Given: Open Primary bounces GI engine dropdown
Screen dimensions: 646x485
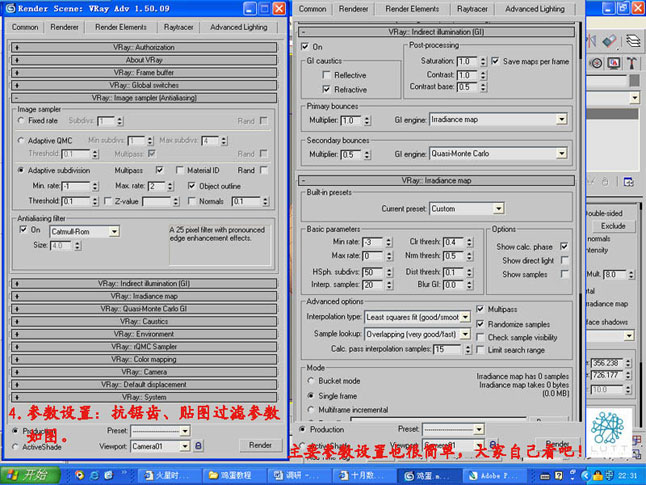Looking at the screenshot, I should [562, 119].
